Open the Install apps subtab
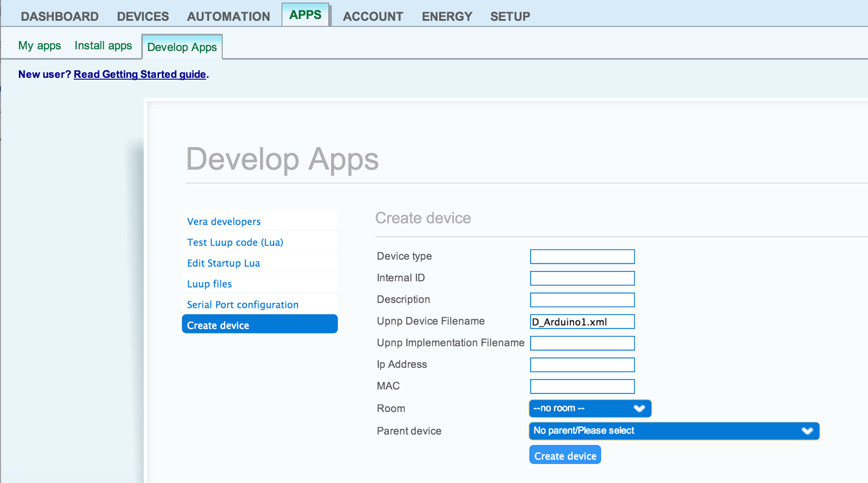 click(x=103, y=45)
